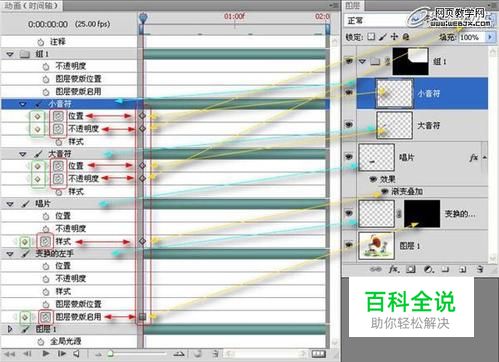Create new adjustment layer icon

[x=429, y=269]
